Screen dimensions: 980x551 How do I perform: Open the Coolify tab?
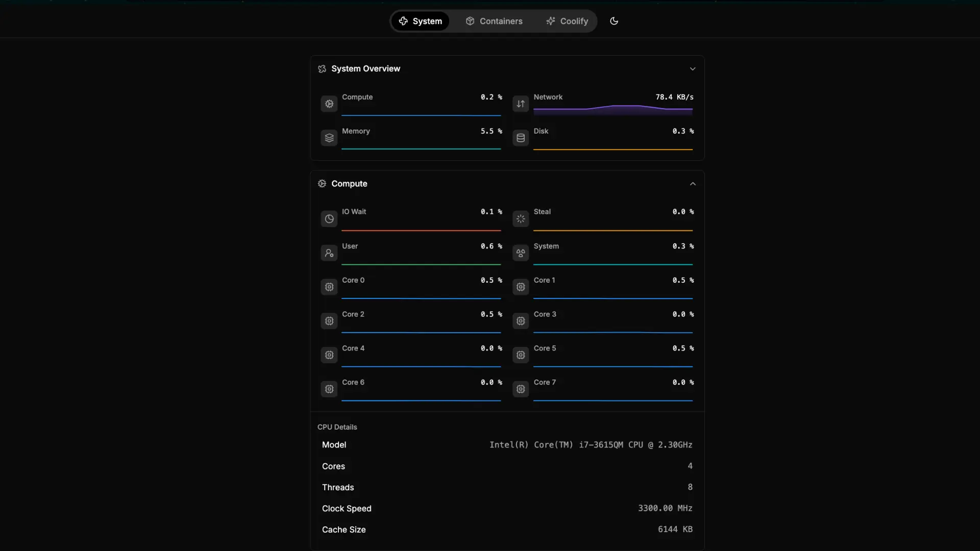click(x=567, y=21)
